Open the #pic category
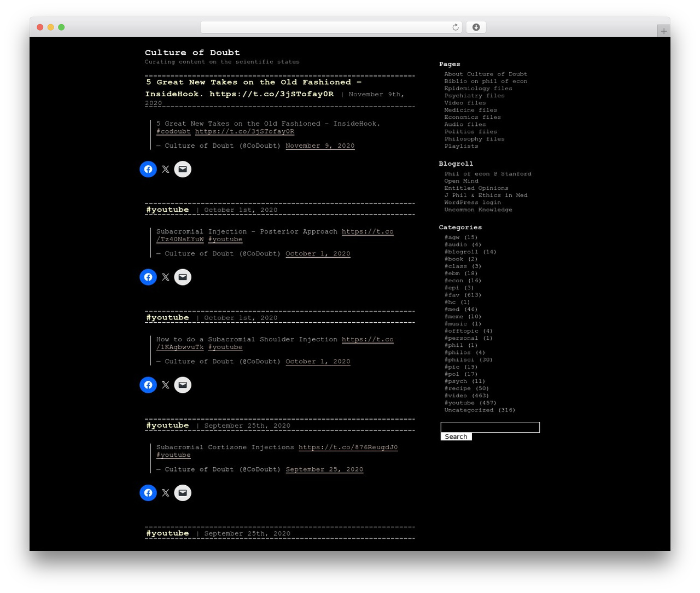The height and width of the screenshot is (593, 700). pos(452,367)
